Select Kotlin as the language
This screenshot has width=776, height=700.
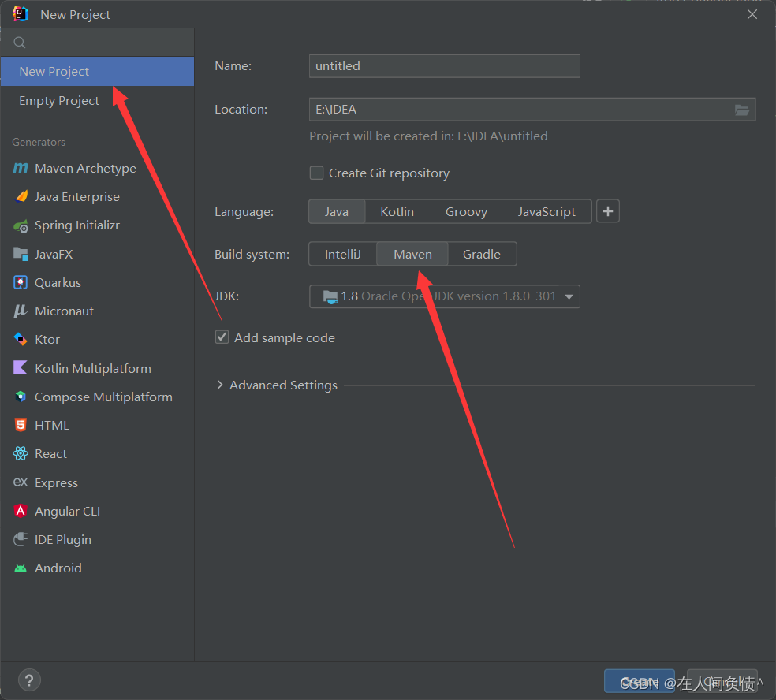397,212
